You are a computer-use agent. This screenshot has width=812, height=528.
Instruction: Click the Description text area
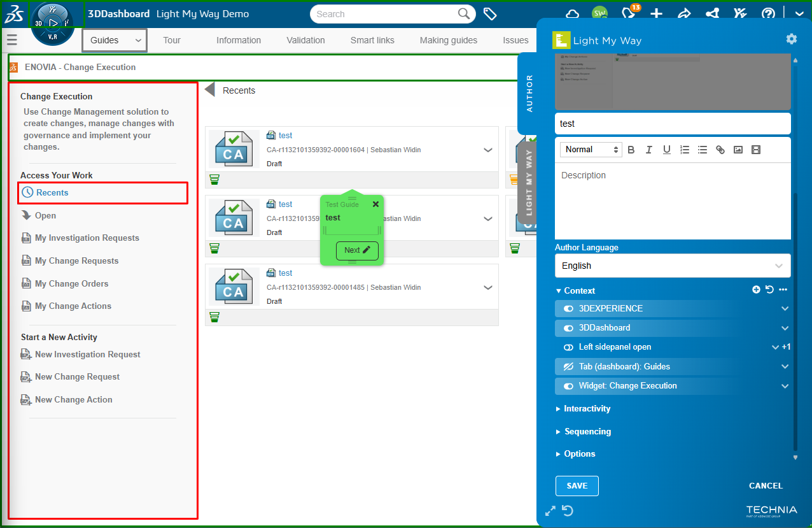click(673, 201)
